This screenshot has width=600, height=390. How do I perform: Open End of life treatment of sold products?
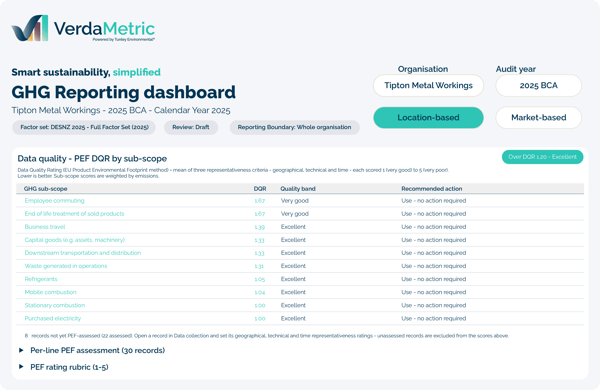[x=74, y=214]
